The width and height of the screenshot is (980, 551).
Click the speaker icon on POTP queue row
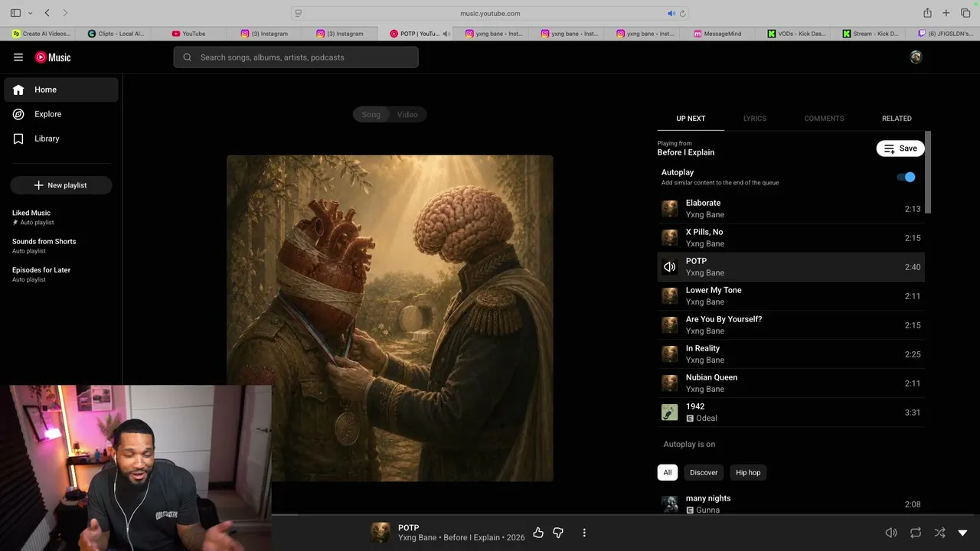[670, 267]
